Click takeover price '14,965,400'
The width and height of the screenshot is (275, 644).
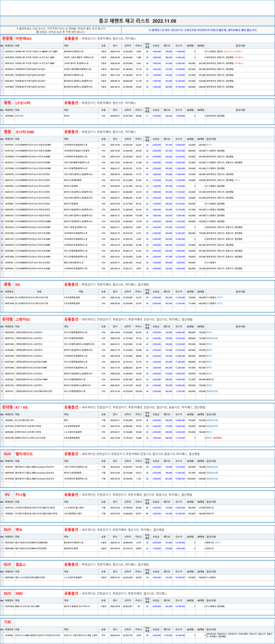pyautogui.click(x=180, y=508)
